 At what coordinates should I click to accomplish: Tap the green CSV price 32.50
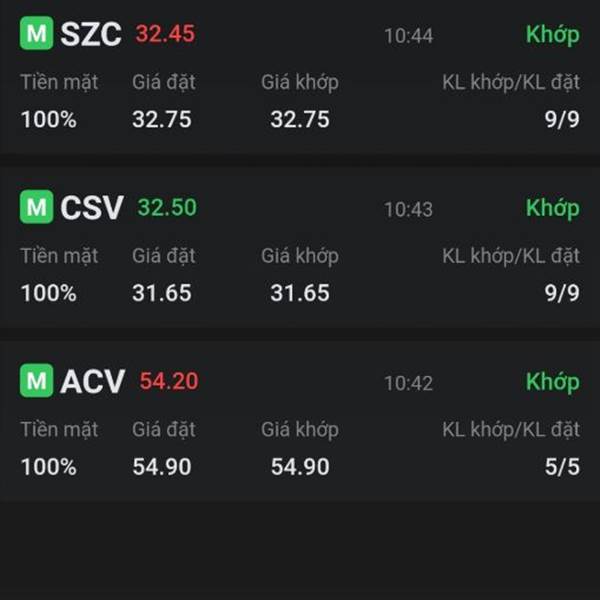tap(167, 208)
